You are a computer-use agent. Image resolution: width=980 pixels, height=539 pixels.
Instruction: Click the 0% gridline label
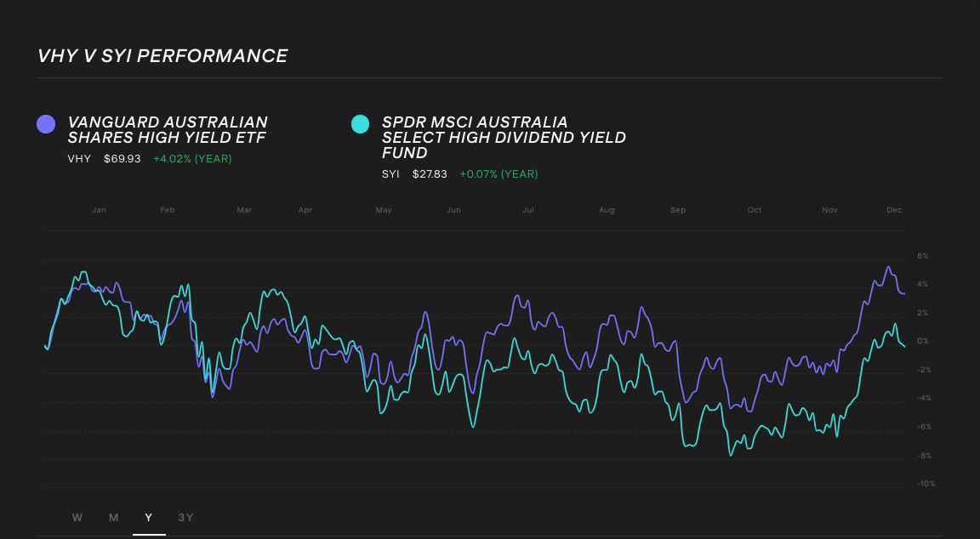click(925, 340)
